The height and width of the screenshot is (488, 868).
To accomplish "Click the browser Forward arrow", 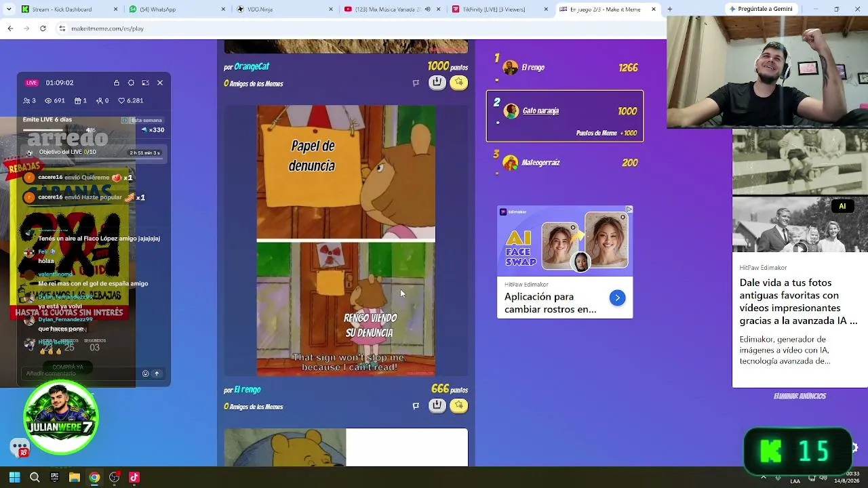I will (26, 28).
